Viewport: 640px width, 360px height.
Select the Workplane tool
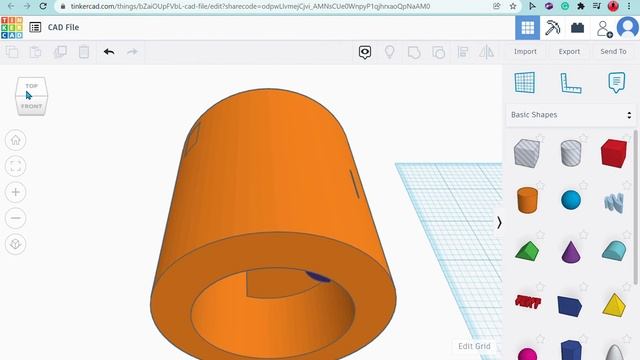point(525,82)
